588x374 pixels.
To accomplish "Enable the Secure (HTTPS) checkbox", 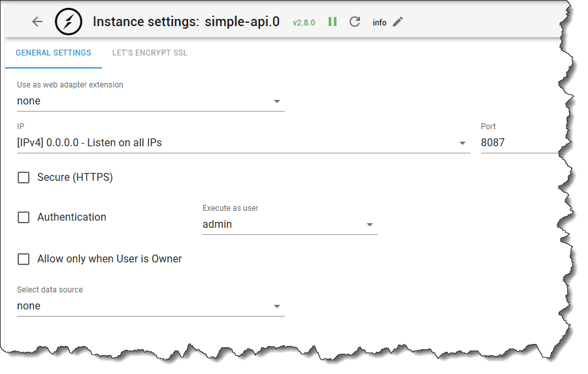I will pos(24,178).
